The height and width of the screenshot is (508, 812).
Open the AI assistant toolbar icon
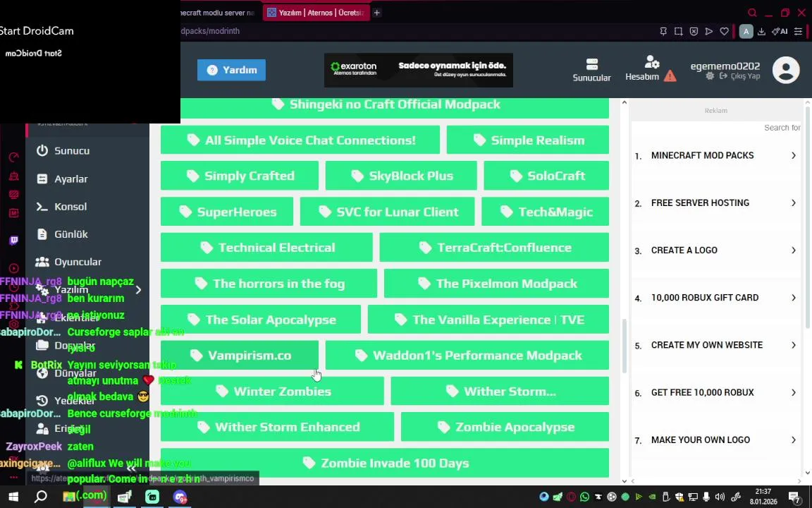click(x=780, y=32)
